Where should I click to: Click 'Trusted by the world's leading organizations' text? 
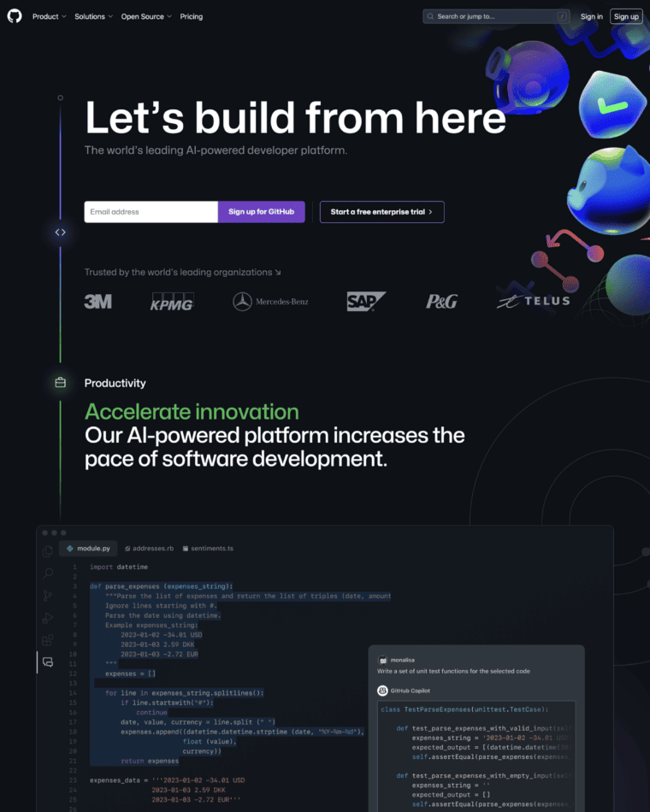click(x=178, y=273)
